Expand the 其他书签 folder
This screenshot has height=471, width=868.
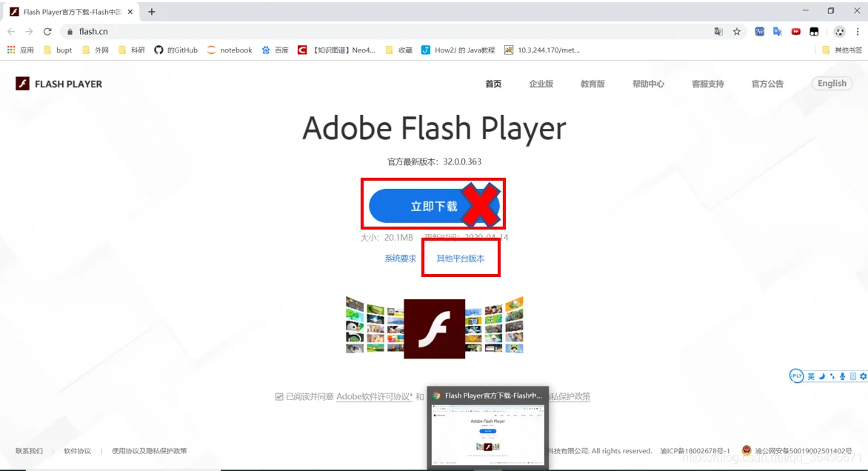(842, 50)
